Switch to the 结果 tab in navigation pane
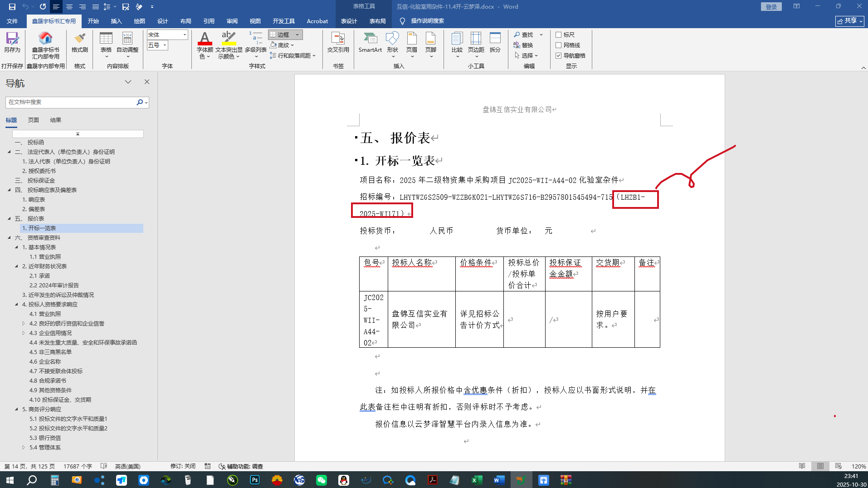Viewport: 868px width, 488px height. coord(55,120)
